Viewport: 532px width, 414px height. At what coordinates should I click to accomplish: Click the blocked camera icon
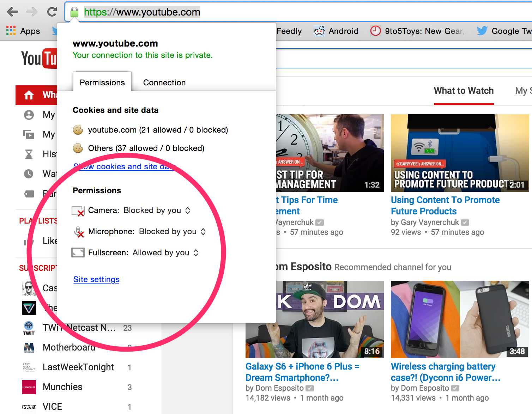(x=78, y=211)
